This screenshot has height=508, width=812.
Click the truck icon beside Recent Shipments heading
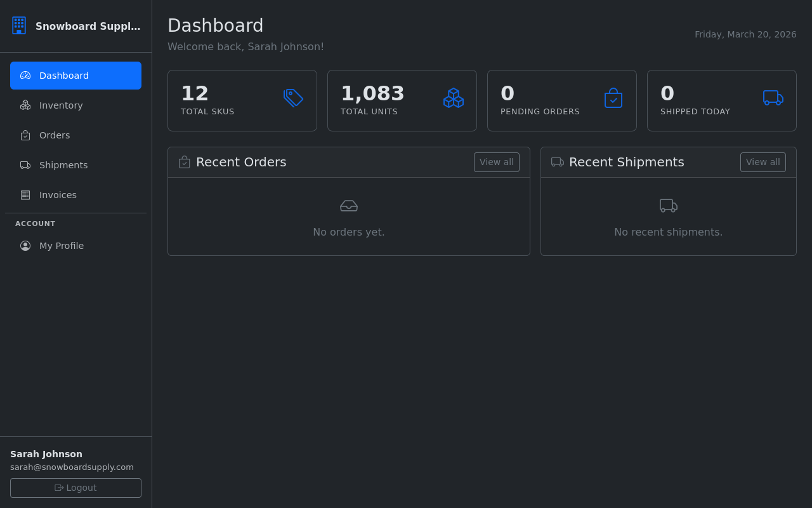click(x=557, y=162)
